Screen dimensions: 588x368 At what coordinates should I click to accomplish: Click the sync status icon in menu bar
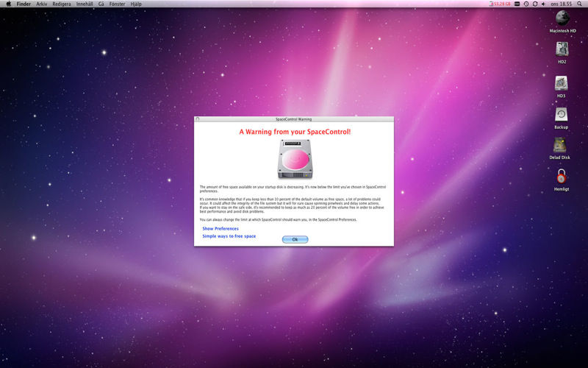[x=535, y=4]
